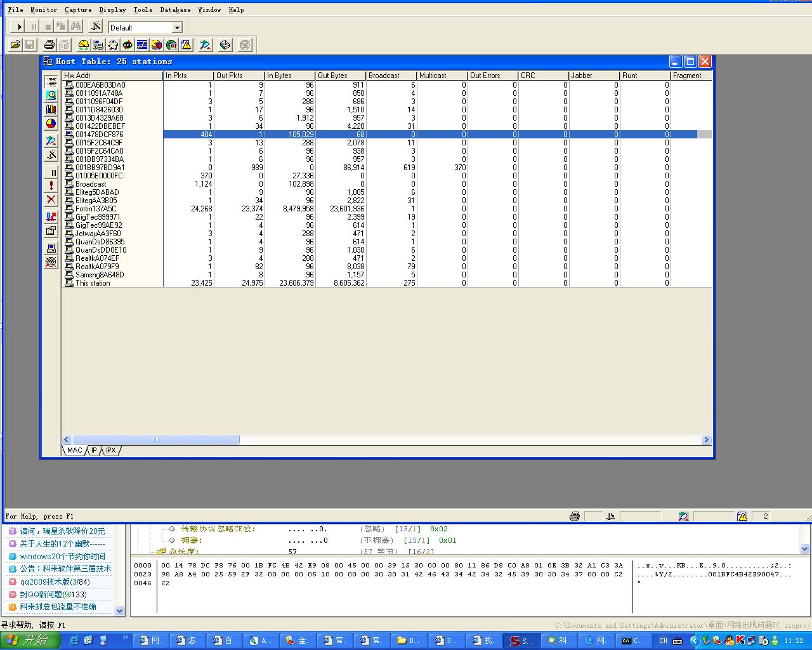
Task: Click the print icon in toolbar
Action: click(x=49, y=44)
